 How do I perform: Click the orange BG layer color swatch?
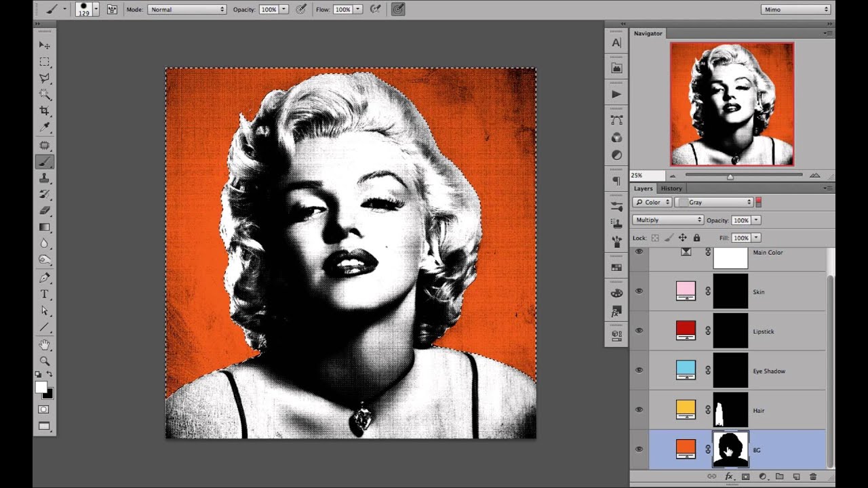(x=686, y=449)
